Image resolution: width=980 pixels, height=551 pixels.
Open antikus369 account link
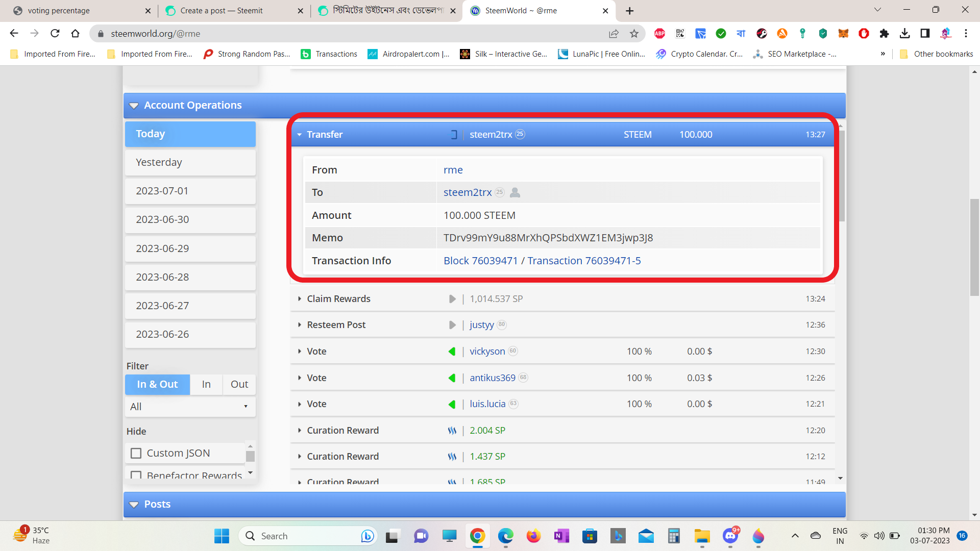click(492, 378)
